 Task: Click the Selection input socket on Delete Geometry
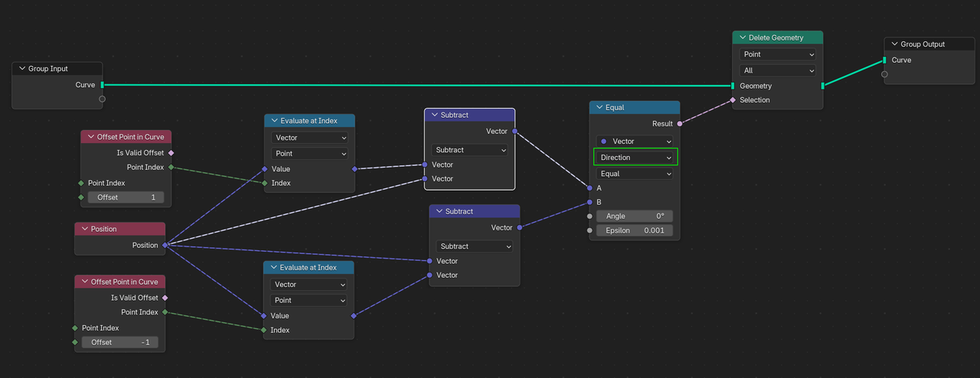(733, 100)
